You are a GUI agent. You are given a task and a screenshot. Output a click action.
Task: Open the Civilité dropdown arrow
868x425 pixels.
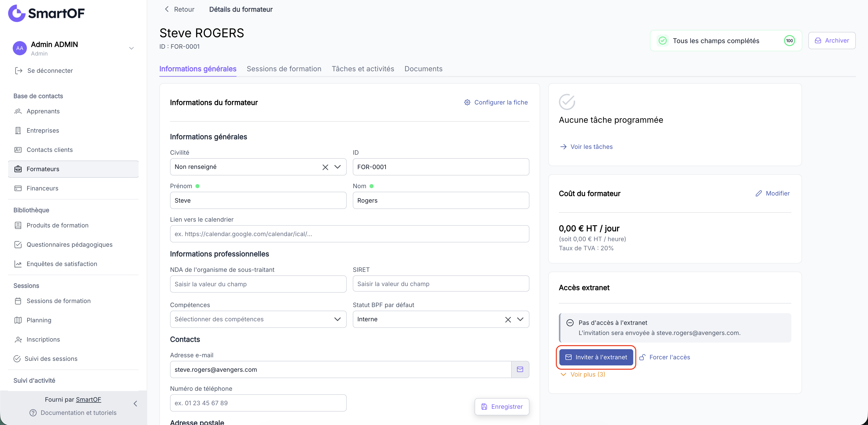point(337,167)
